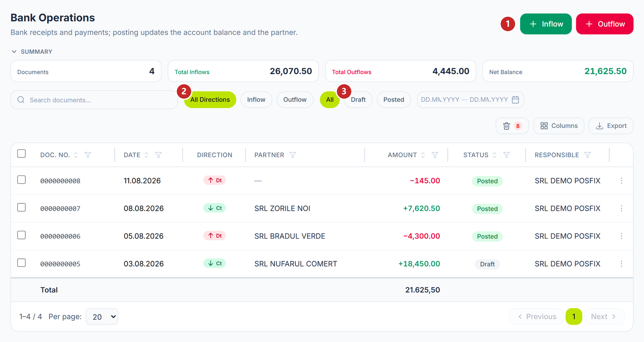Show only Draft documents
Viewport: 644px width, 342px height.
click(358, 100)
